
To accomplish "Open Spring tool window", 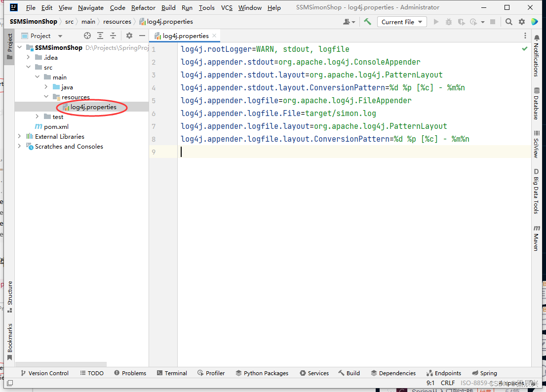I will pos(484,373).
